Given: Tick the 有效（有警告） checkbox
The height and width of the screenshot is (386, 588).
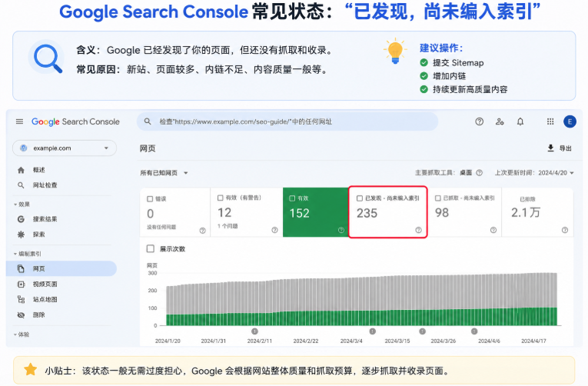Looking at the screenshot, I should 221,198.
